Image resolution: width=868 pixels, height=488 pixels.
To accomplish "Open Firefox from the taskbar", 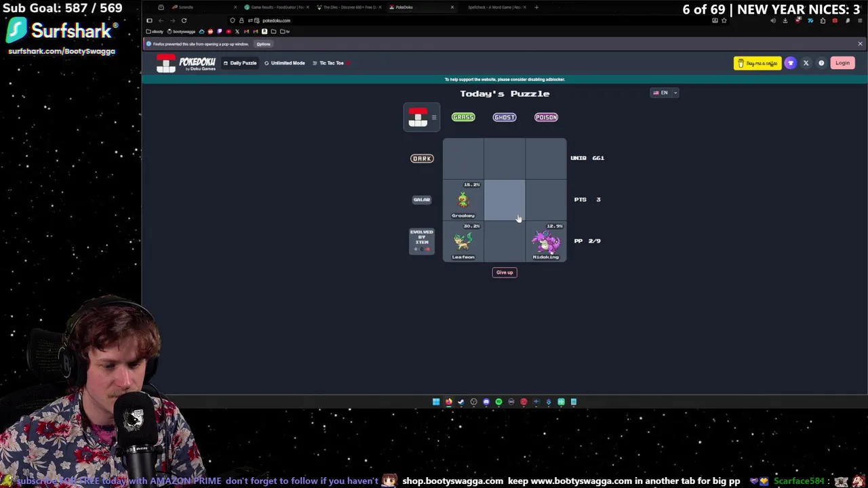I will [x=448, y=402].
